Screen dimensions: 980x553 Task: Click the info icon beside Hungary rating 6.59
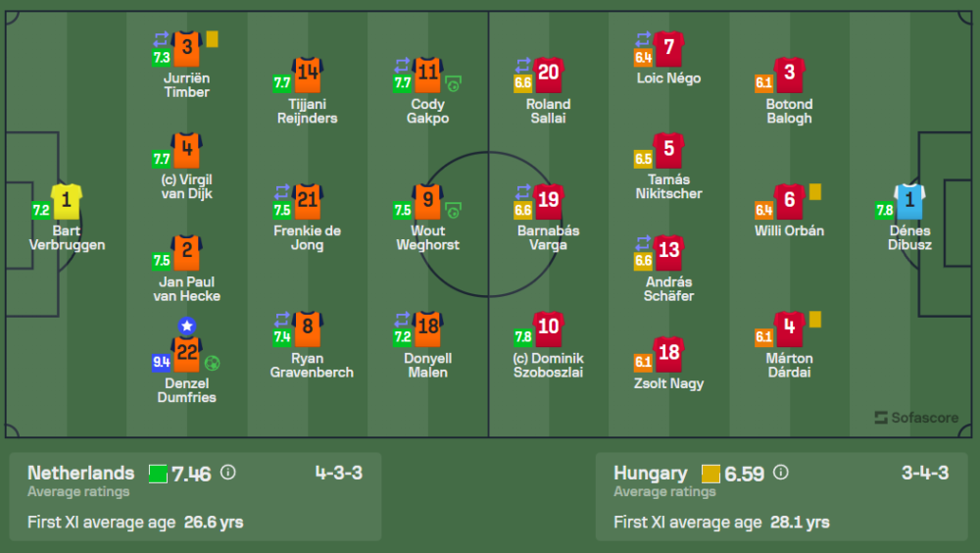pyautogui.click(x=780, y=474)
